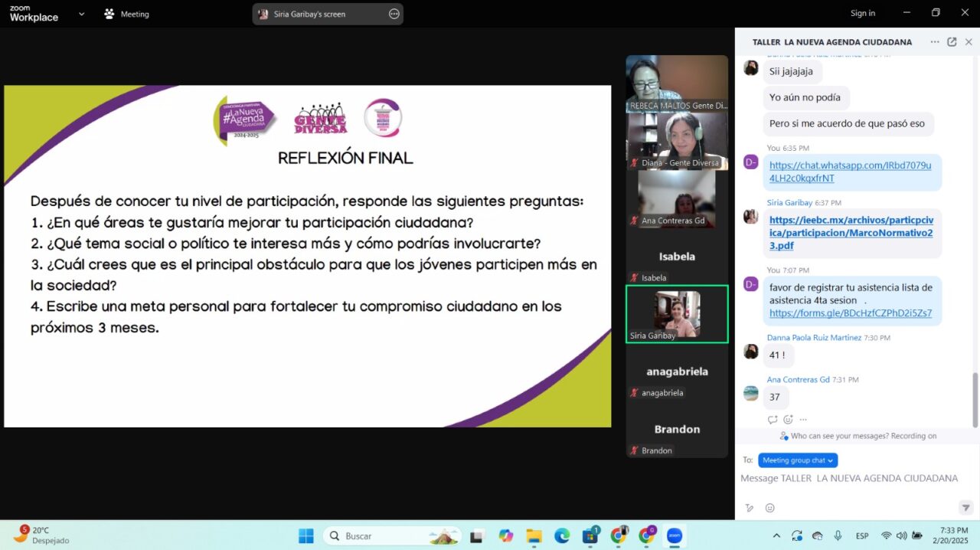
Task: Open options on Siria Garibay's screen share
Action: [394, 14]
